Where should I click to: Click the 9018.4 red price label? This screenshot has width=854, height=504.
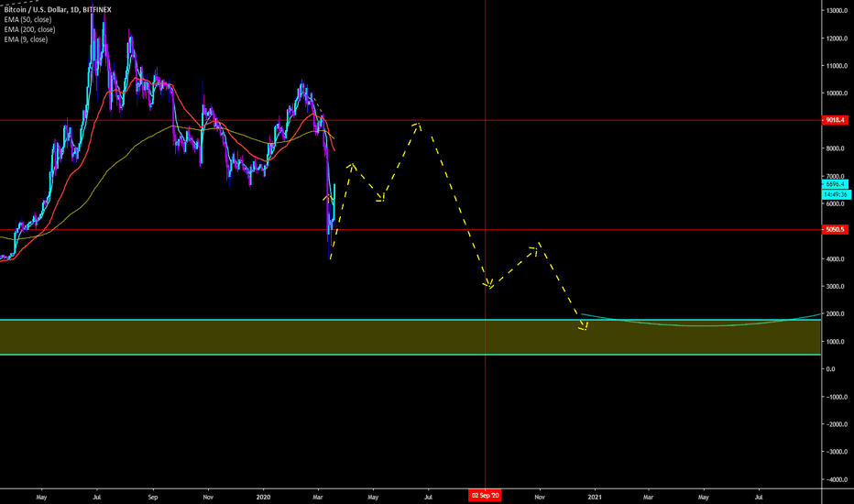[x=835, y=120]
